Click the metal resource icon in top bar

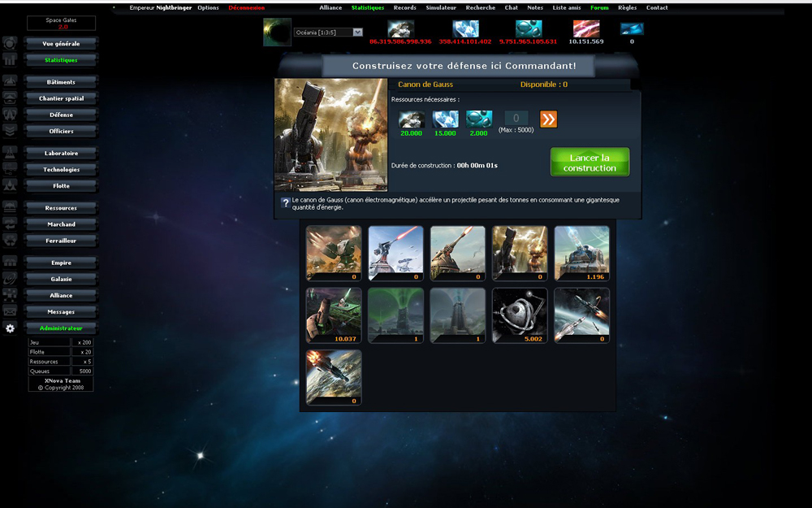(x=400, y=28)
